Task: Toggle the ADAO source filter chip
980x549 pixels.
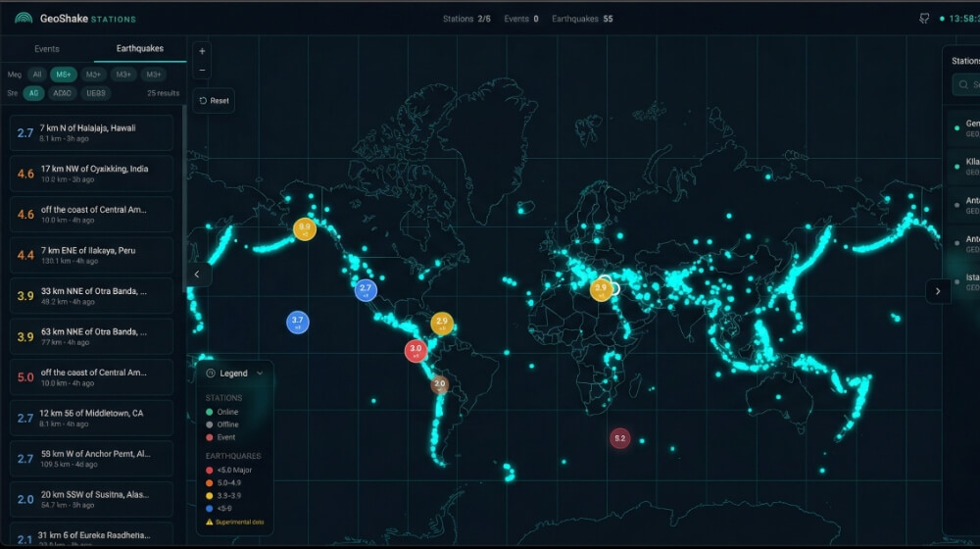Action: pyautogui.click(x=62, y=93)
